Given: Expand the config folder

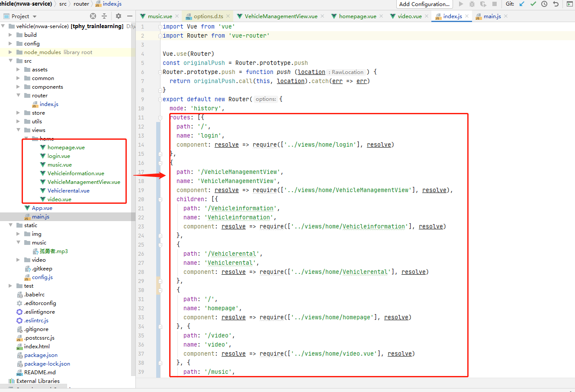Looking at the screenshot, I should tap(10, 44).
